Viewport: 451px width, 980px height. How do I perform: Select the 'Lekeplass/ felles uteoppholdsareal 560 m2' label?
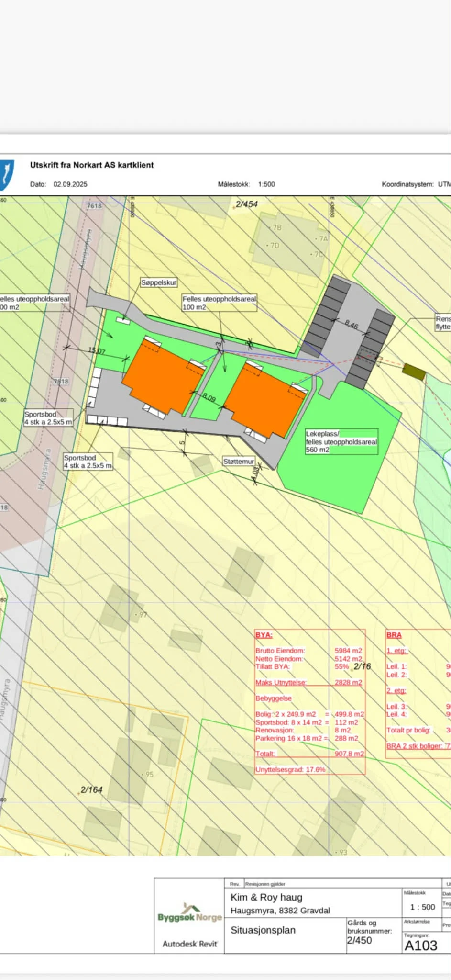coord(341,441)
